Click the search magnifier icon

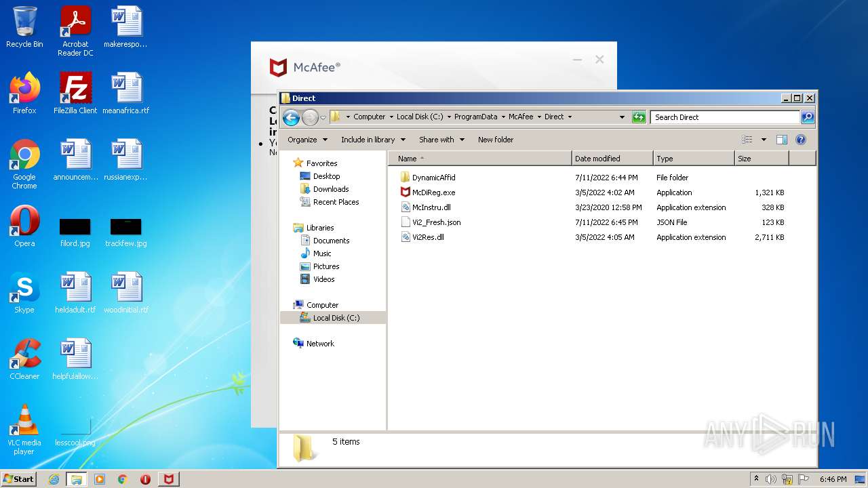[x=807, y=117]
